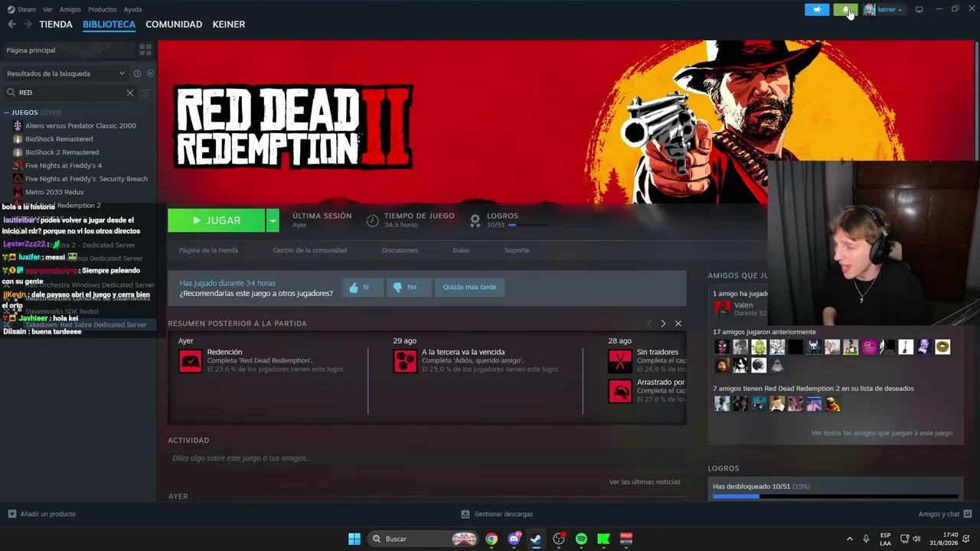Choose Quizás más tarde
980x551 pixels.
pyautogui.click(x=469, y=287)
